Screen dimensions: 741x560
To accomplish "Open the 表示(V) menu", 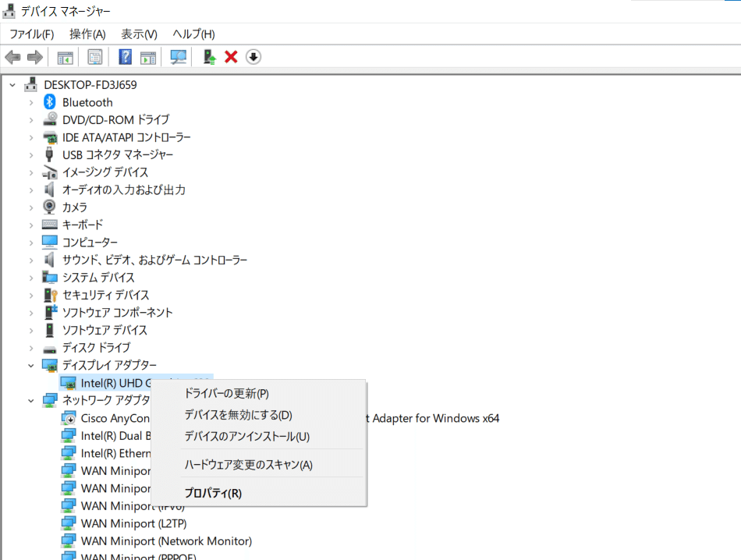I will pyautogui.click(x=139, y=34).
